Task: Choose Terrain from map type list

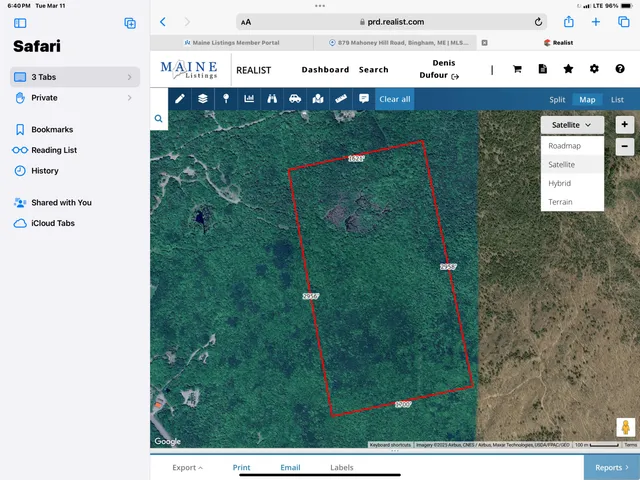Action: click(x=561, y=202)
